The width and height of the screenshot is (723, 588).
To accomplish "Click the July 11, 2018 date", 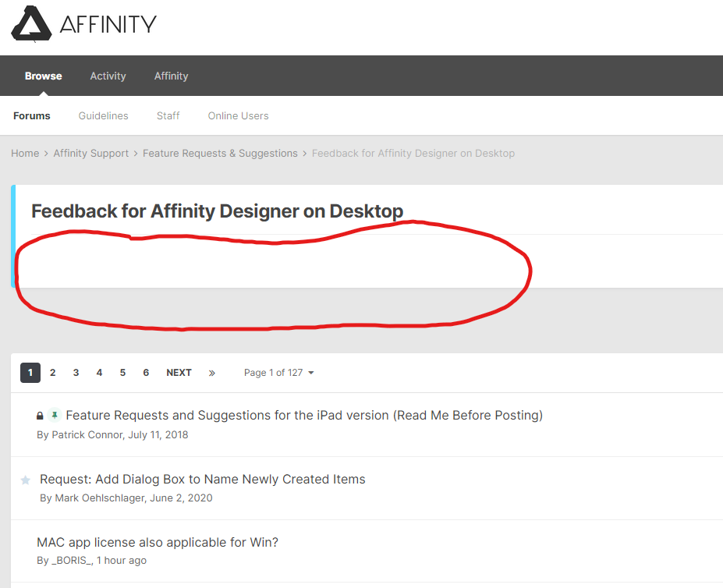I will tap(158, 435).
